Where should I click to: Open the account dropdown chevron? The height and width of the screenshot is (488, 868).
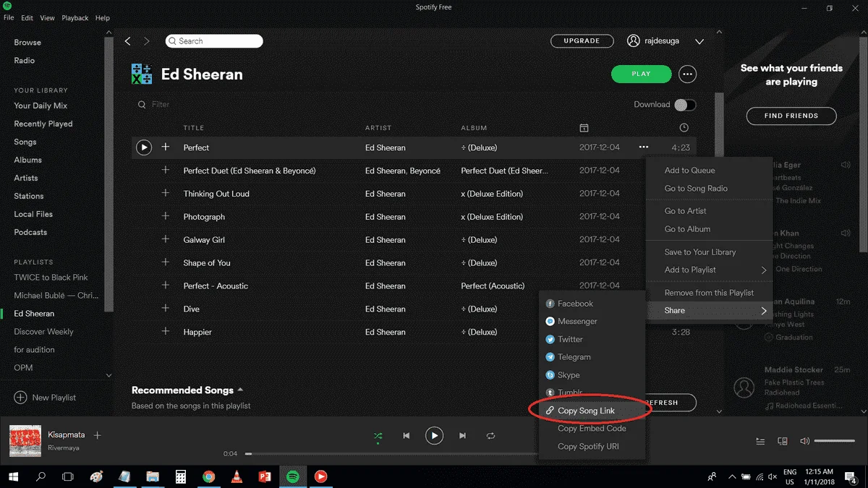(x=699, y=42)
